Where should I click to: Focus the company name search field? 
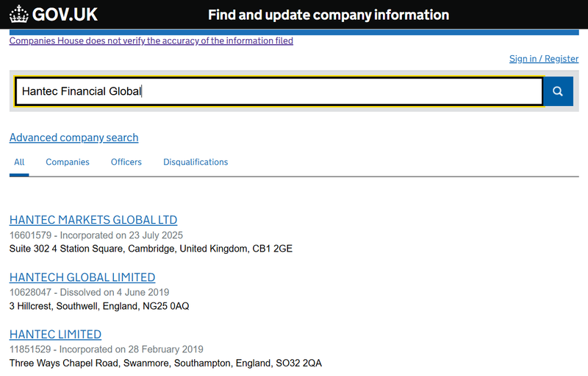[x=279, y=91]
